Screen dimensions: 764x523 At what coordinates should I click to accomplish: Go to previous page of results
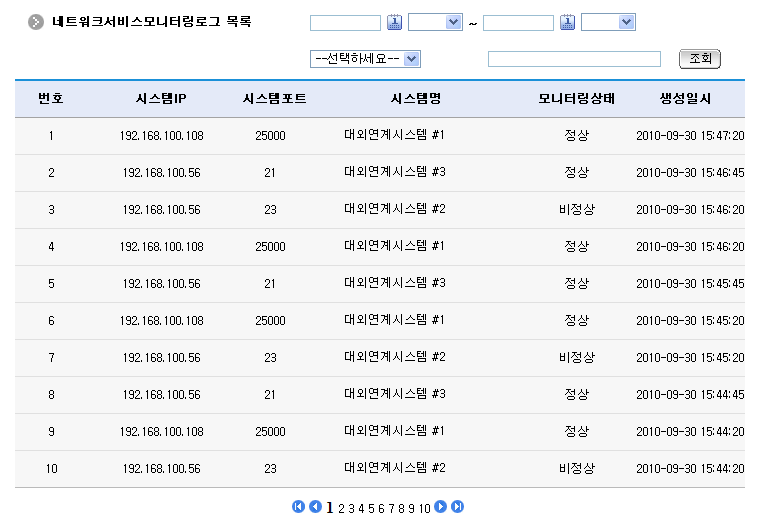tap(315, 507)
